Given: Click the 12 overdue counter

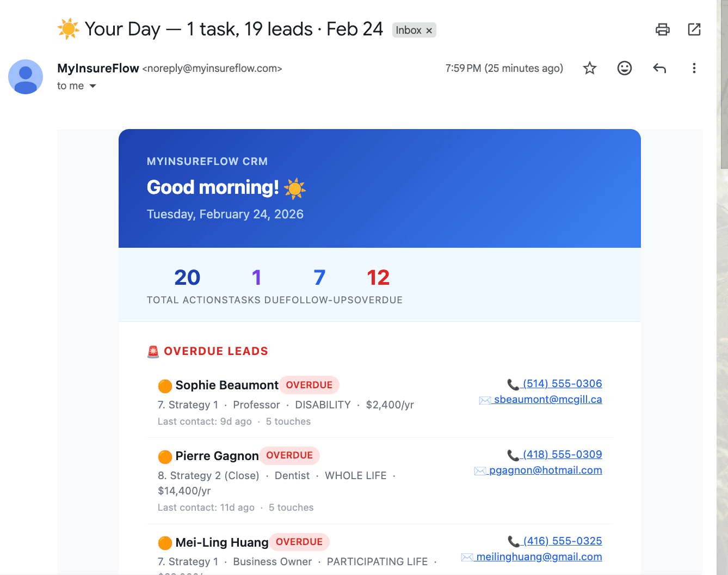Looking at the screenshot, I should pos(378,277).
